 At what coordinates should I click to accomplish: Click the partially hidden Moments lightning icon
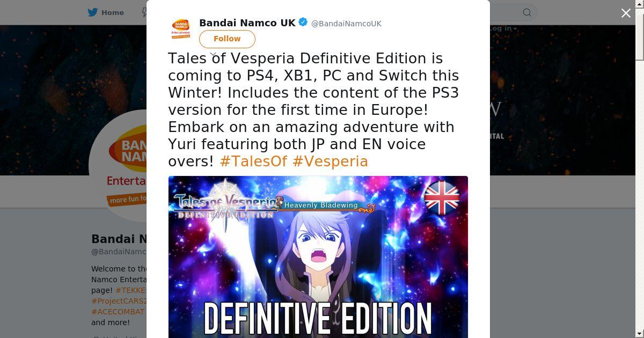(x=144, y=12)
